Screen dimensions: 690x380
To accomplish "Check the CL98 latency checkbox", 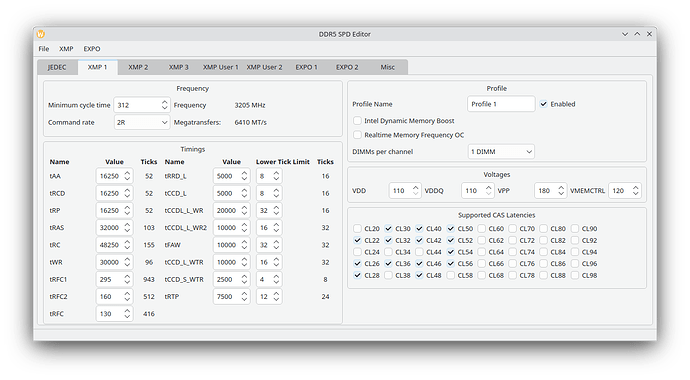I will (x=575, y=275).
